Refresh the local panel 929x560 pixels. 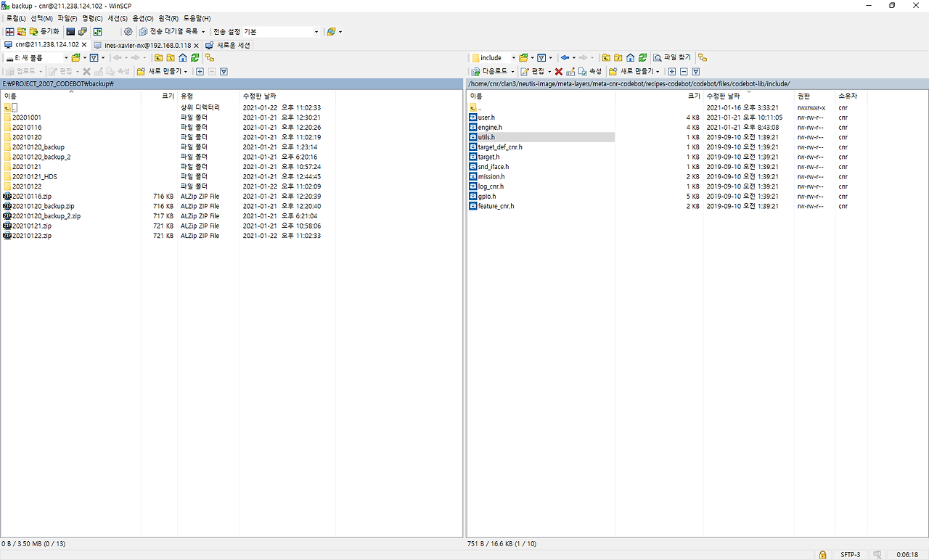click(195, 58)
